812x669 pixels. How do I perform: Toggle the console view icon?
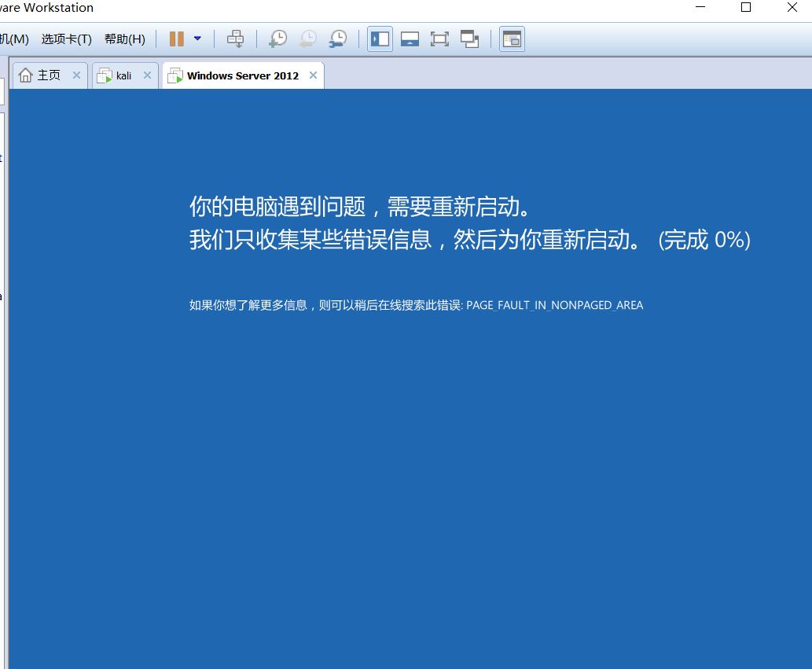point(513,39)
